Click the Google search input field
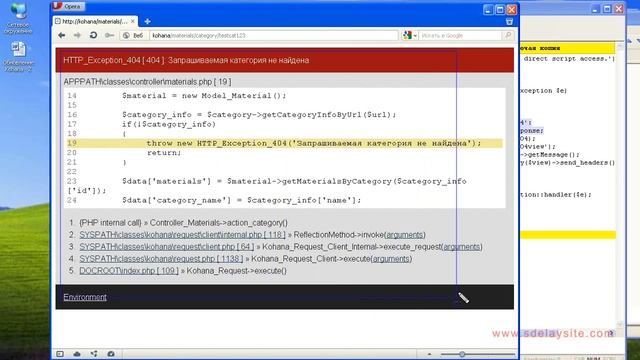Screen dimensions: 640x360 click(x=460, y=36)
